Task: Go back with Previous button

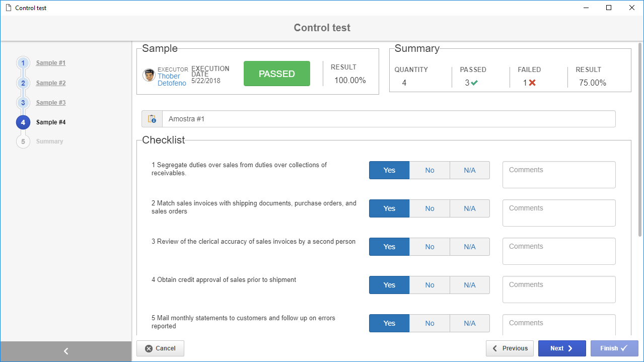Action: (510, 348)
